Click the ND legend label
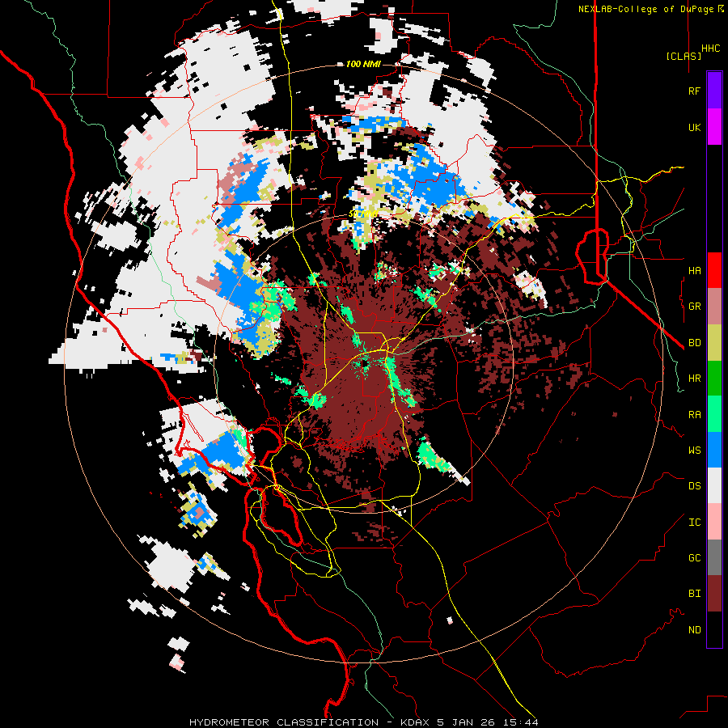This screenshot has width=728, height=728. point(694,629)
